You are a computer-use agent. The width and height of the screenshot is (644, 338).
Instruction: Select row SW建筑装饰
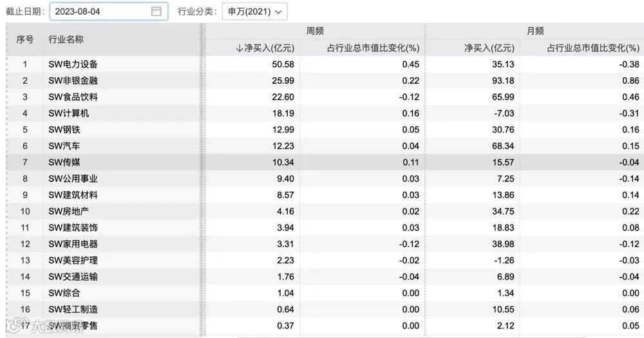click(x=325, y=227)
